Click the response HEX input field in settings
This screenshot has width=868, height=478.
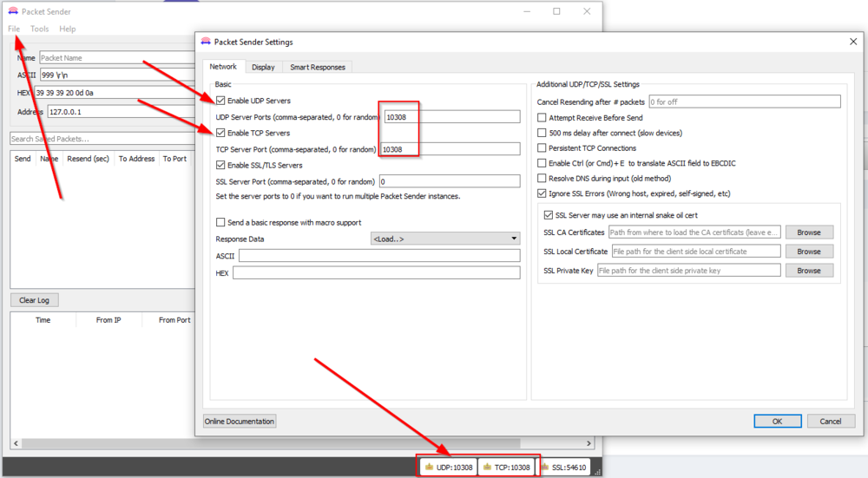[x=377, y=272]
